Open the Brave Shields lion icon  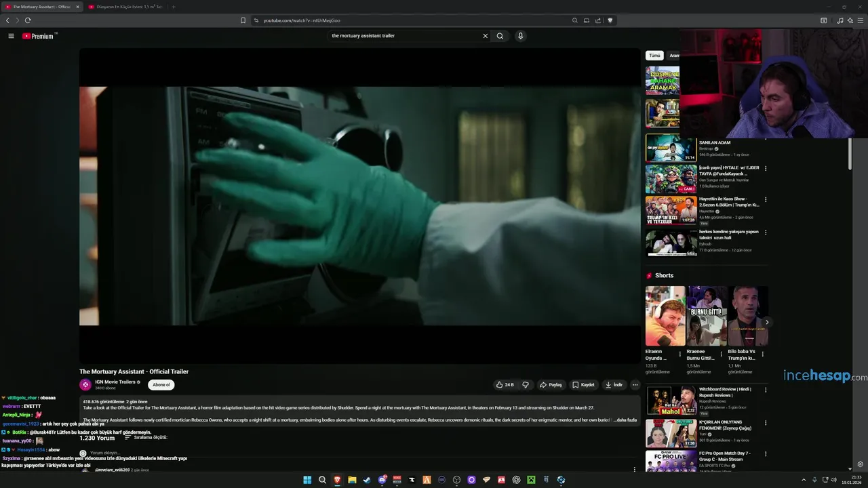click(610, 20)
